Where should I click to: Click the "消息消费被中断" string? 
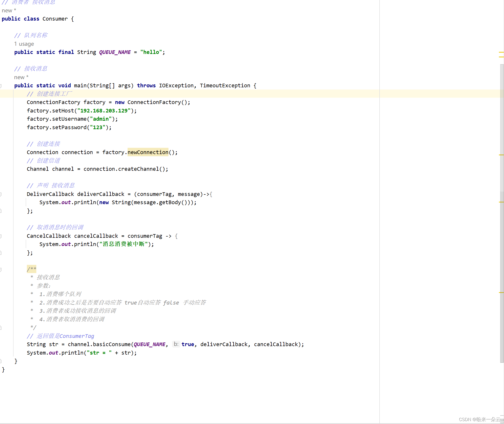123,244
